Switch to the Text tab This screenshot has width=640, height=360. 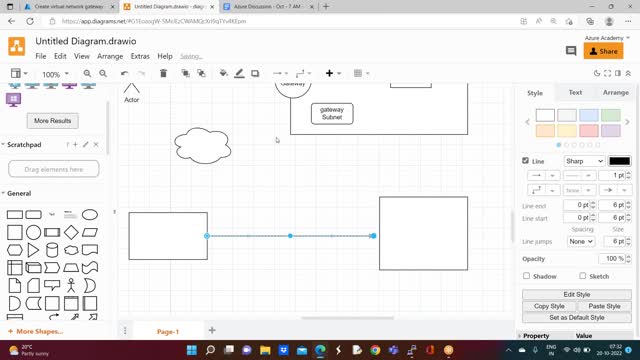tap(575, 93)
